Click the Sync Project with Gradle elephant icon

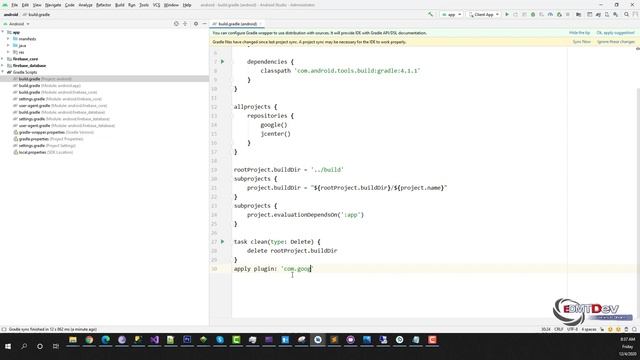[598, 14]
